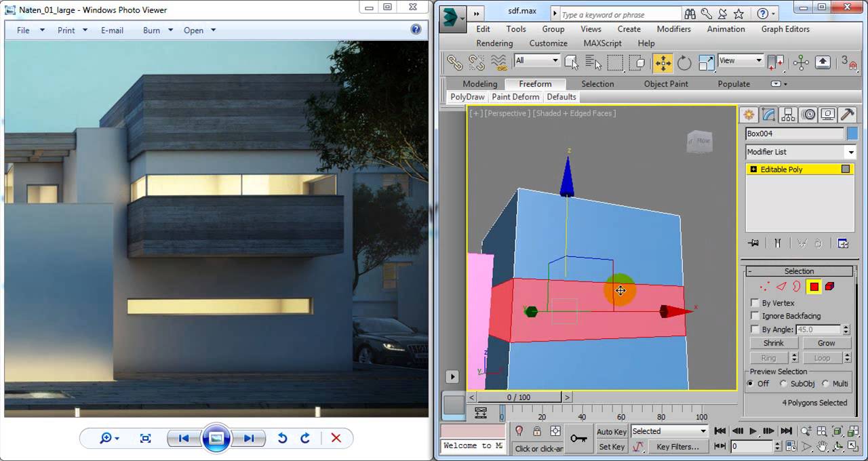Select Element sub-object level

[830, 287]
